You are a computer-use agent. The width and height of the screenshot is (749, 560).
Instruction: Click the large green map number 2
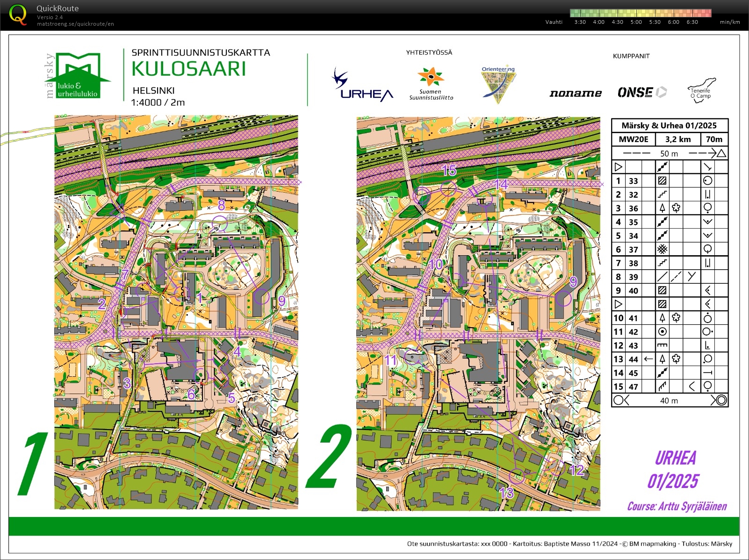click(329, 457)
